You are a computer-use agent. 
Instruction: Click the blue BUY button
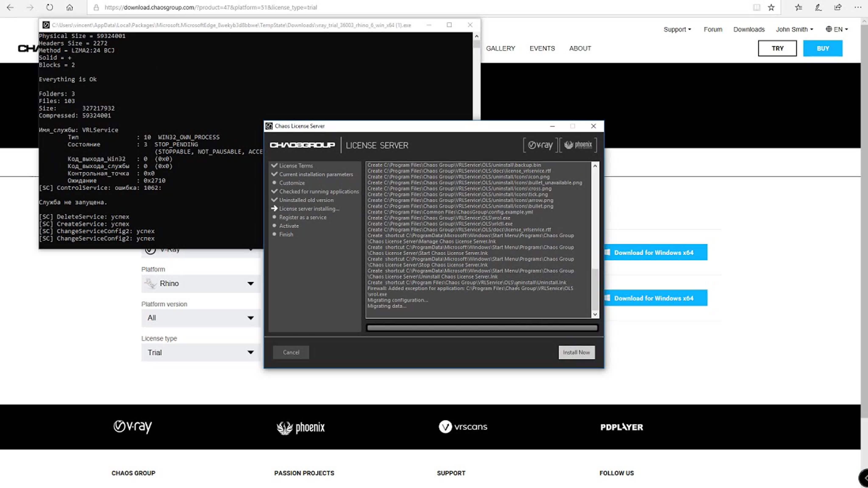point(823,48)
